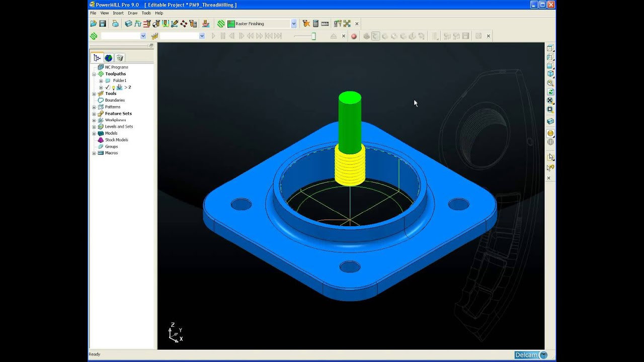The width and height of the screenshot is (644, 362).
Task: Click the green toolpath icon beside simulation dropdown
Action: tap(94, 36)
